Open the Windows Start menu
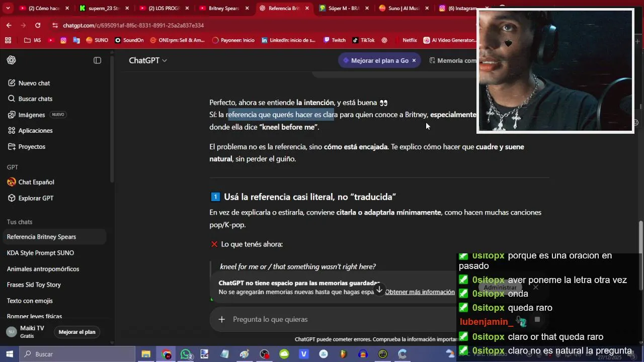 [9, 354]
